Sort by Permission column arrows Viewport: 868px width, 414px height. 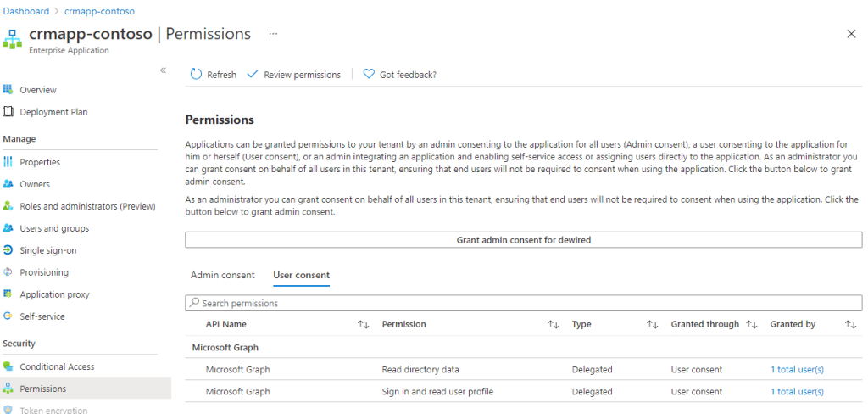[x=553, y=324]
